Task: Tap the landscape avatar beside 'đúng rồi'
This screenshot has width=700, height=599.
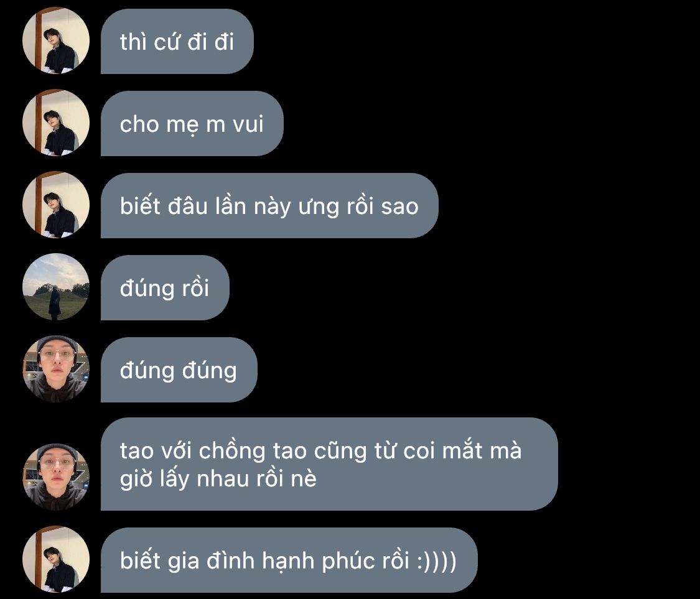Action: click(56, 287)
